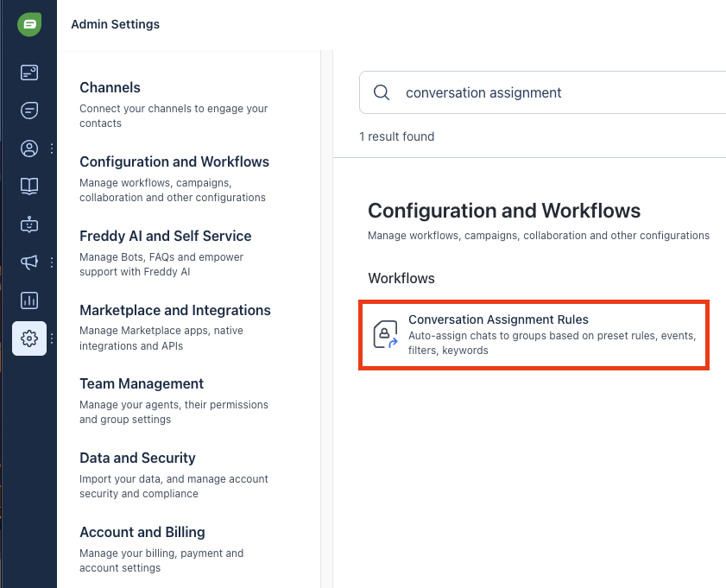
Task: Click the search magnifier icon
Action: tap(382, 92)
